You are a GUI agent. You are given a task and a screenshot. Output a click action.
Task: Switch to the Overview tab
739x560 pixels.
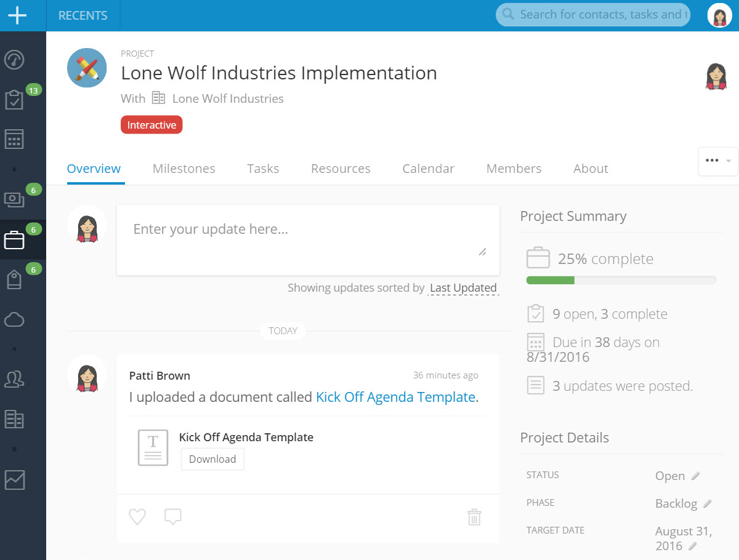click(x=94, y=169)
